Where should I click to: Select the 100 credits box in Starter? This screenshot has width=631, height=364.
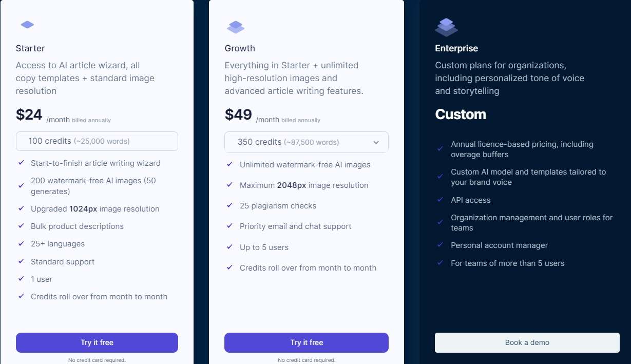(97, 141)
